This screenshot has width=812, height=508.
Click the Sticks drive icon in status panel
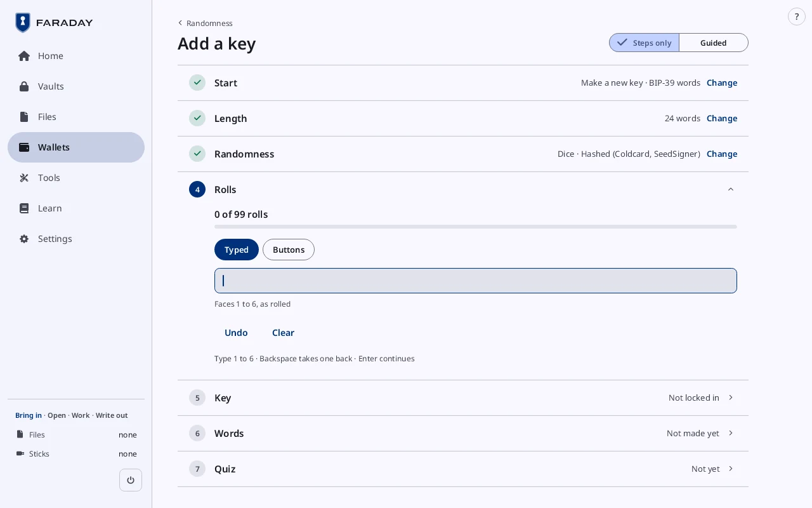pos(20,453)
